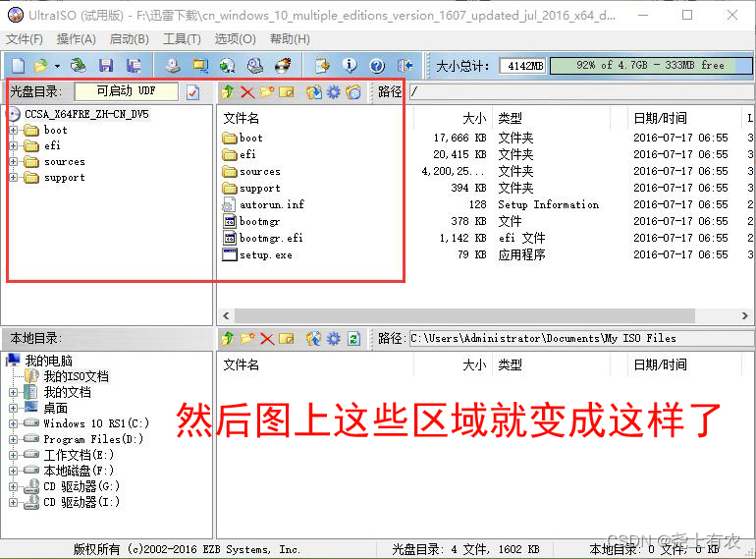
Task: Click the disc capacity usage bar
Action: pos(650,65)
